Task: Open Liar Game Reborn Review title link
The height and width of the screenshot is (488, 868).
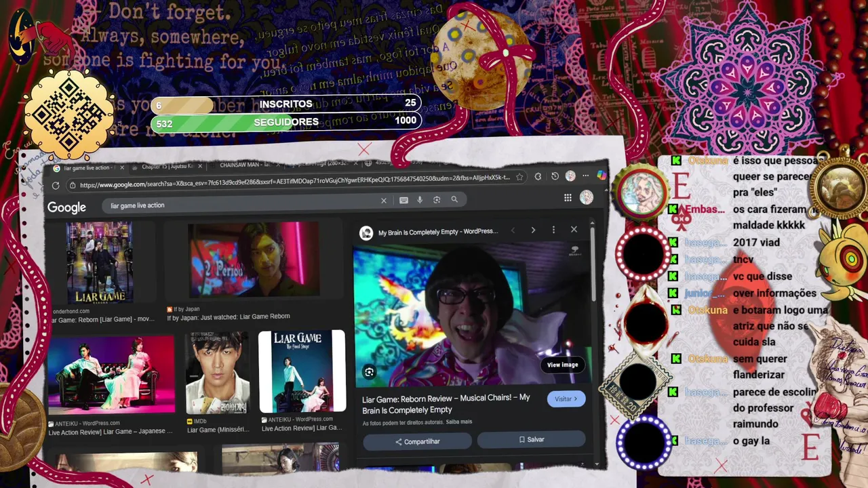Action: [x=446, y=404]
